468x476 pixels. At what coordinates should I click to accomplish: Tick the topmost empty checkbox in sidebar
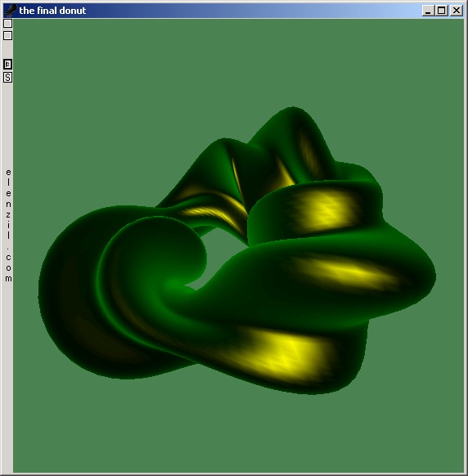tap(7, 24)
